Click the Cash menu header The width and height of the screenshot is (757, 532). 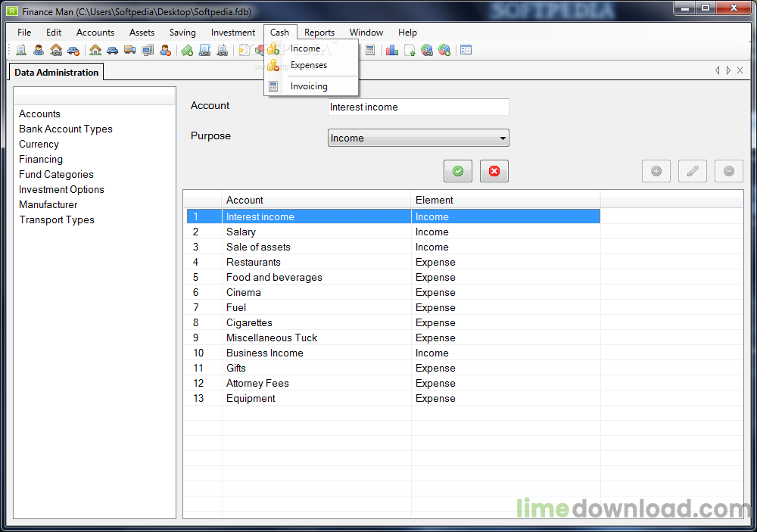pos(279,33)
